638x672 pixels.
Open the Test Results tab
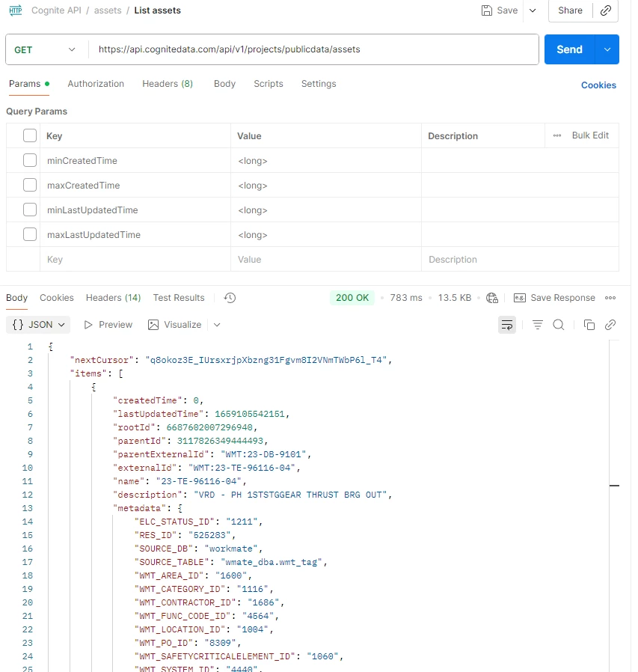click(179, 298)
